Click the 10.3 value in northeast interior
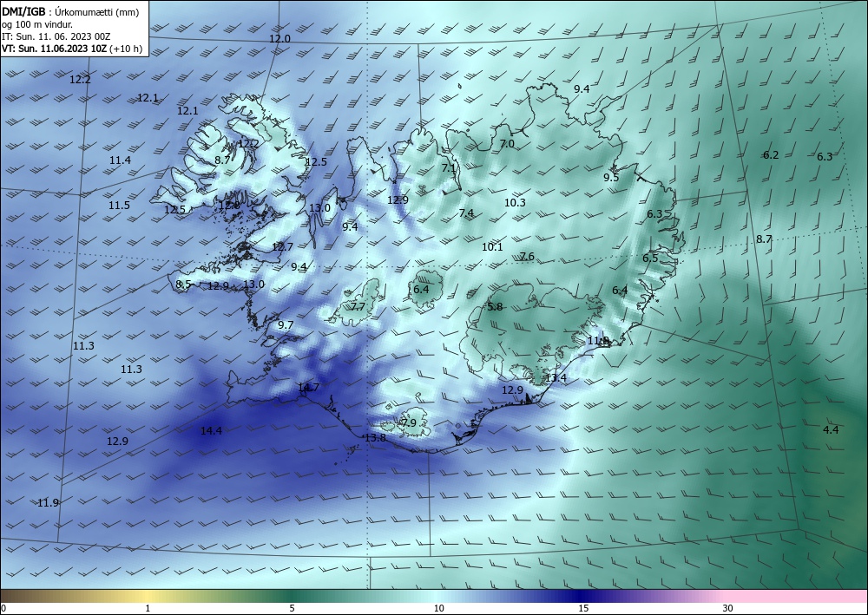The height and width of the screenshot is (615, 868). click(x=515, y=202)
